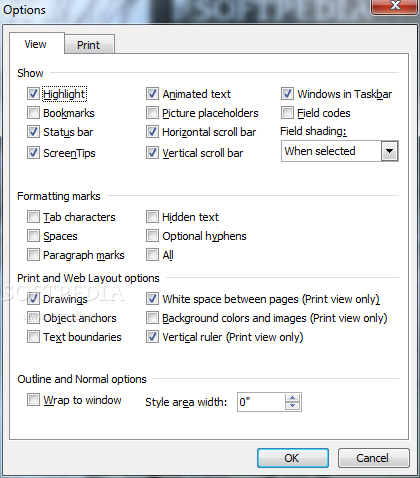Image resolution: width=420 pixels, height=478 pixels.
Task: Check the Wrap to window box
Action: (x=33, y=400)
